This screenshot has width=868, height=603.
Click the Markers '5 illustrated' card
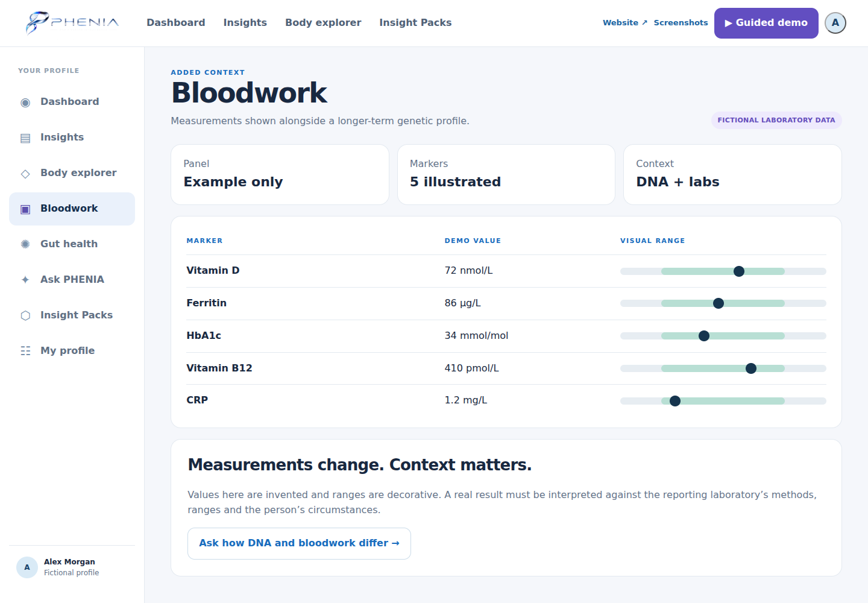[506, 174]
